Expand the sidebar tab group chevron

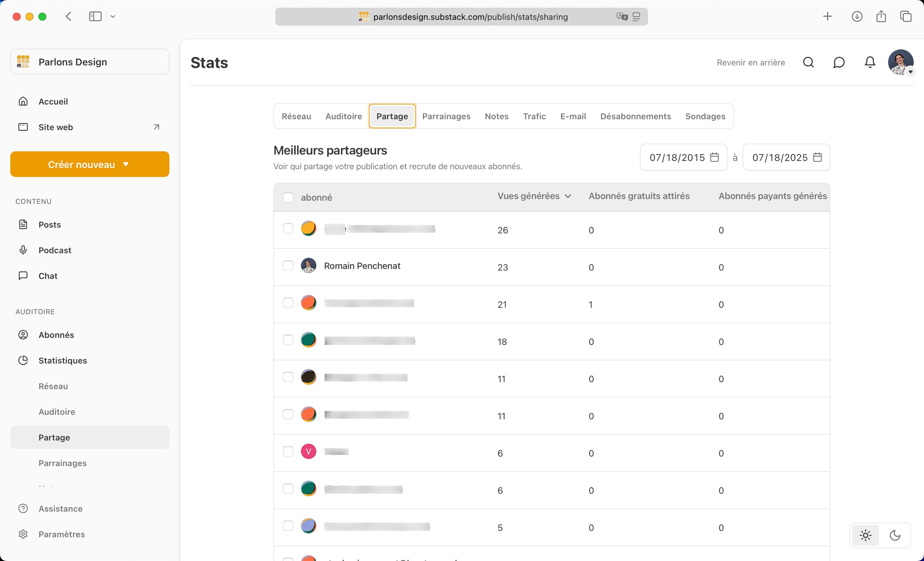[x=113, y=16]
